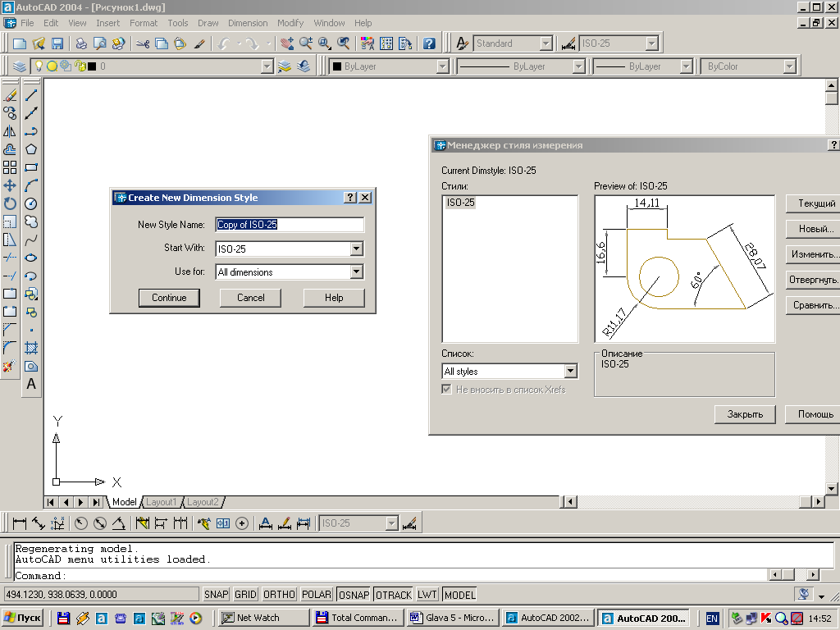Screen dimensions: 840x630
Task: Toggle ORTHO mode in status bar
Action: point(279,595)
